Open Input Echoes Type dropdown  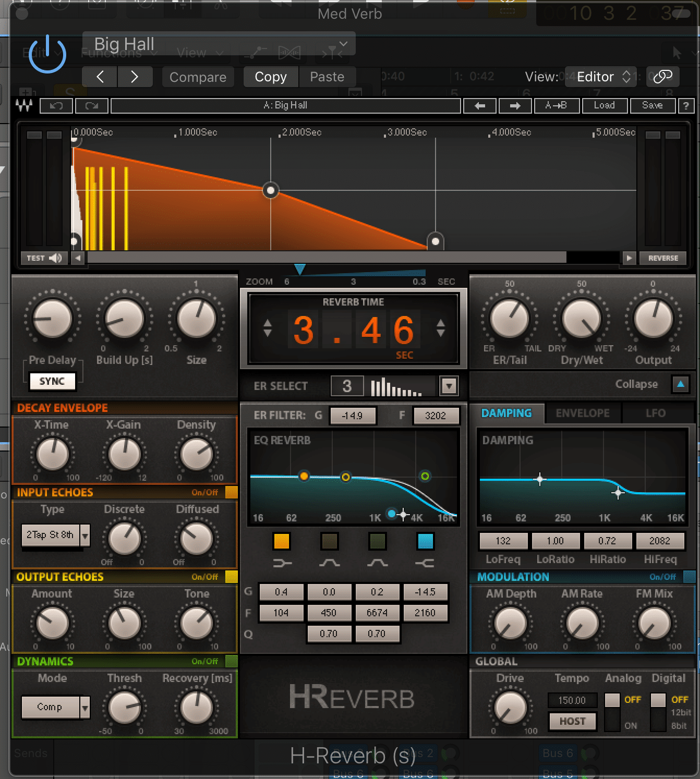(x=55, y=535)
